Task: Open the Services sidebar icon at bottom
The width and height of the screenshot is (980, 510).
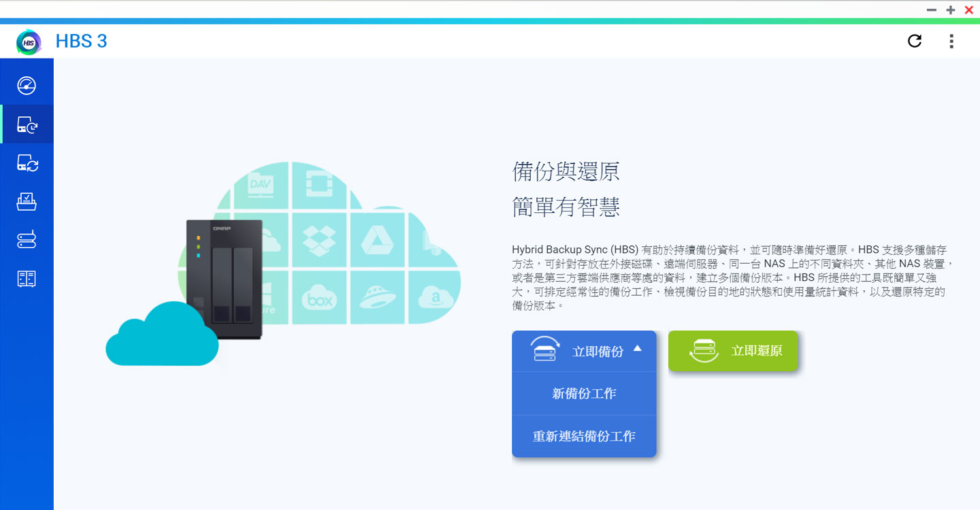Action: [27, 279]
